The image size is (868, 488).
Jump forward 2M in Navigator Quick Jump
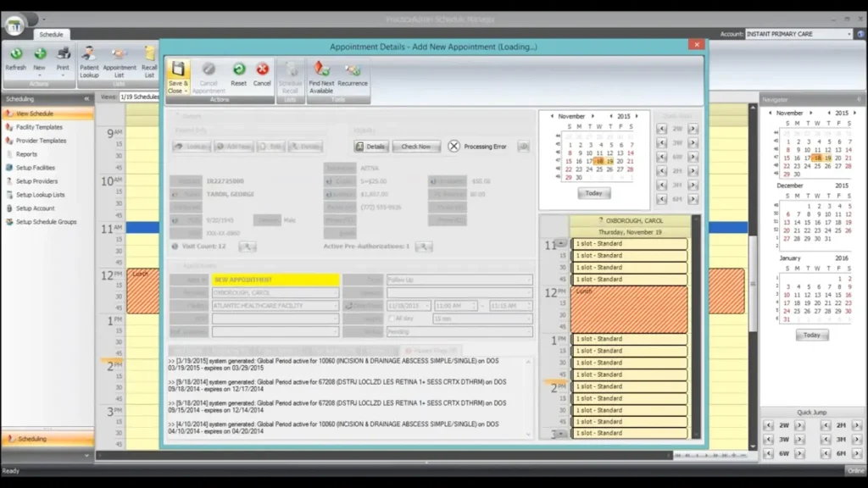click(857, 425)
